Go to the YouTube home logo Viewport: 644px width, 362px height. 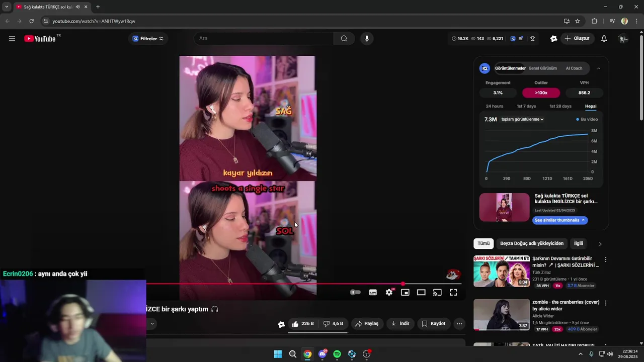(40, 39)
